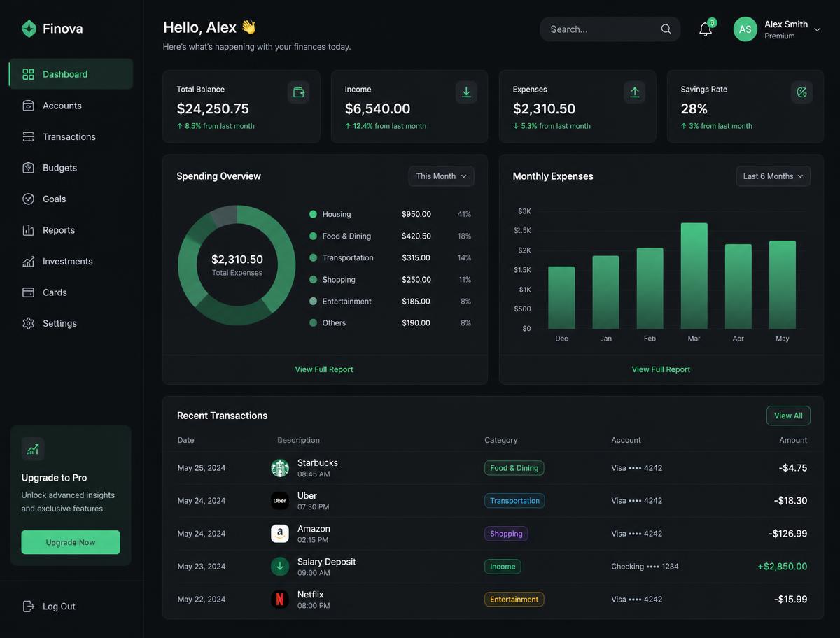Click the Dashboard grid icon in sidebar
This screenshot has height=638, width=840.
click(29, 74)
